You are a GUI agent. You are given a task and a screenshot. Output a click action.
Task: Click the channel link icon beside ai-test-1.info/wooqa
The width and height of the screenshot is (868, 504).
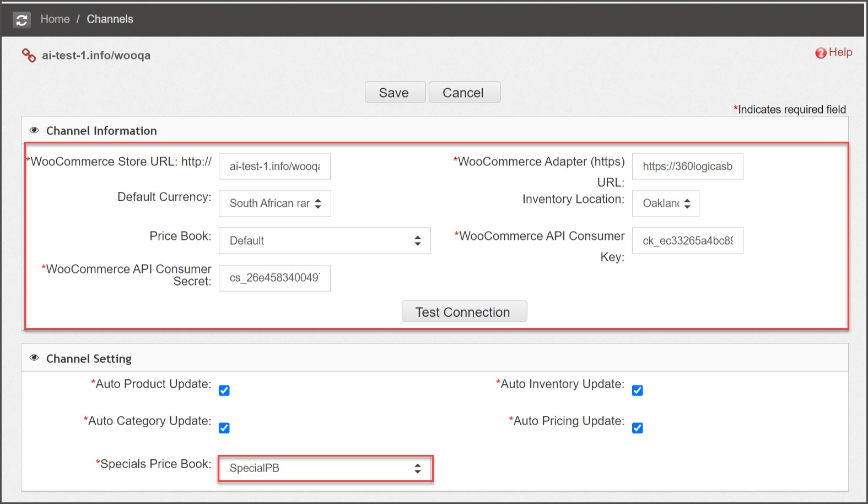29,55
